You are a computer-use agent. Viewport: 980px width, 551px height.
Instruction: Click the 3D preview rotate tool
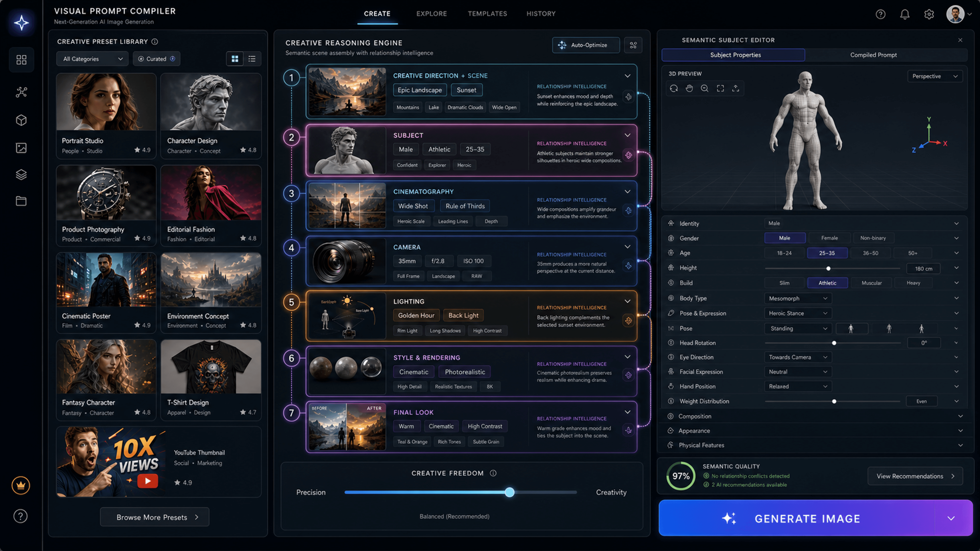674,88
